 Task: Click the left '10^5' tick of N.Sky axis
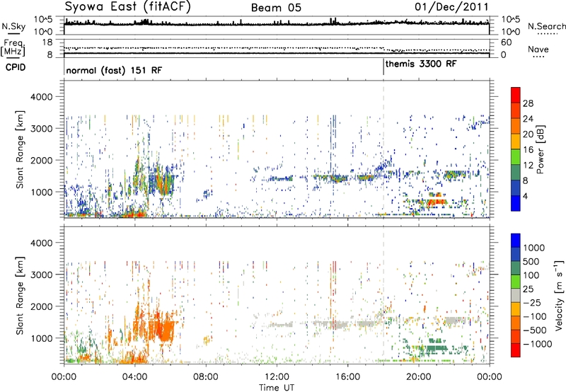(x=43, y=20)
